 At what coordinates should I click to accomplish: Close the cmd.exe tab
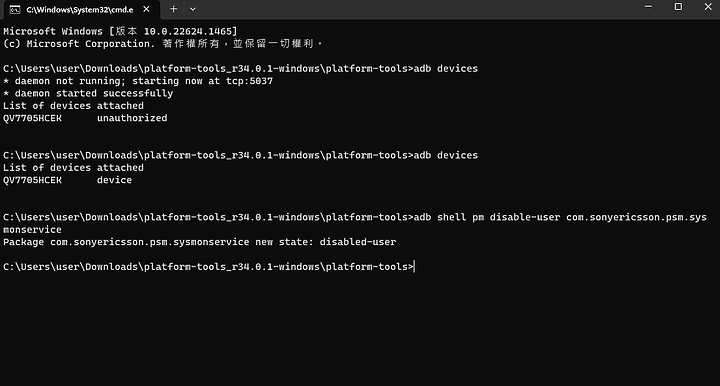coord(146,9)
